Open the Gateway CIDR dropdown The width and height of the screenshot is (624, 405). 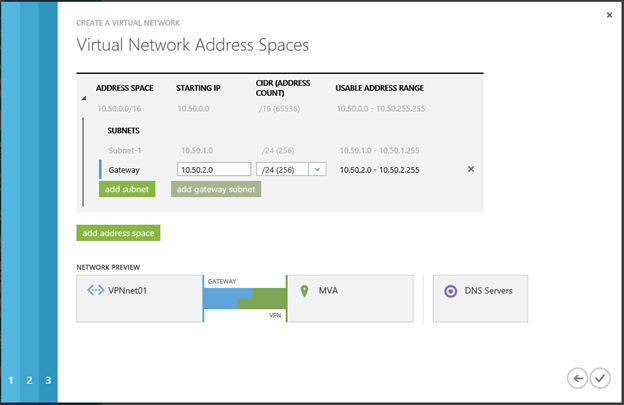coord(317,170)
